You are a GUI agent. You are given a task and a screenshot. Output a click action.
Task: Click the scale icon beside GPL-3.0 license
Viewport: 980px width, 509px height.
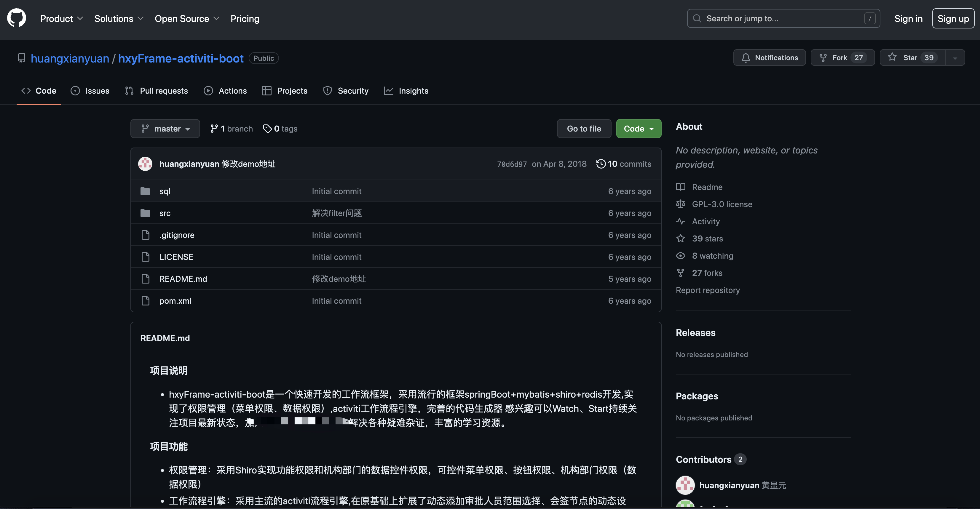click(x=680, y=204)
